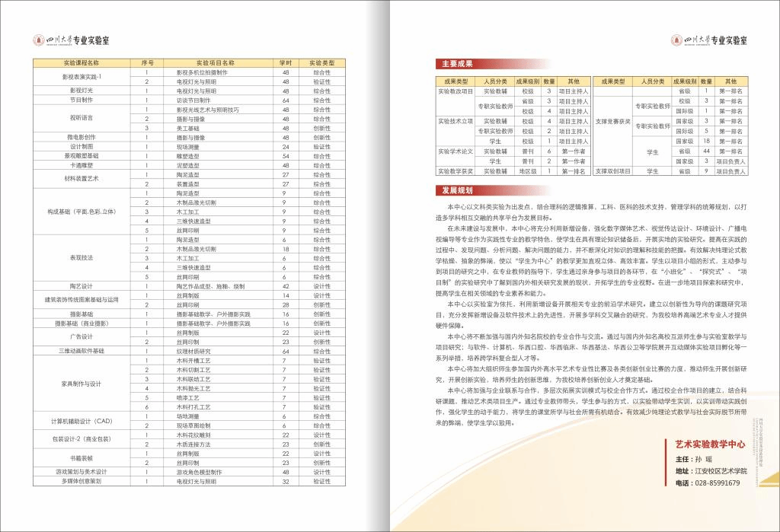780x532 pixels.
Task: Click the project 装置造型
Action: click(x=188, y=184)
